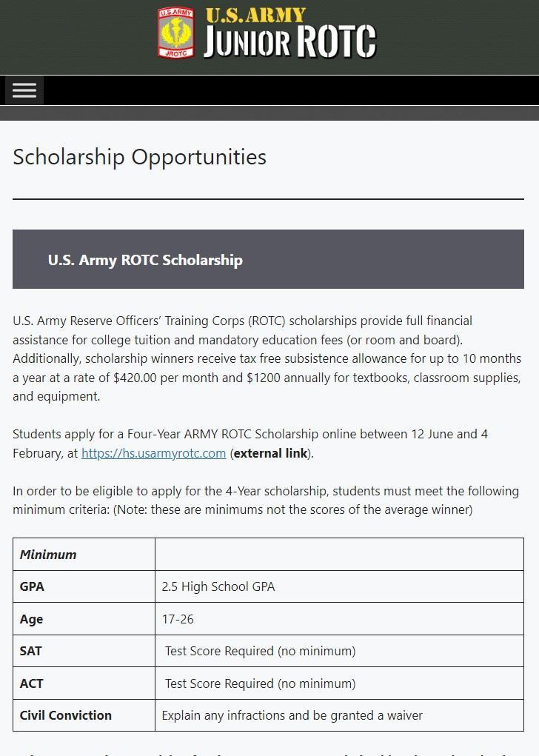Viewport: 539px width, 756px height.
Task: Select the Scholarship Opportunities page title
Action: coord(139,157)
